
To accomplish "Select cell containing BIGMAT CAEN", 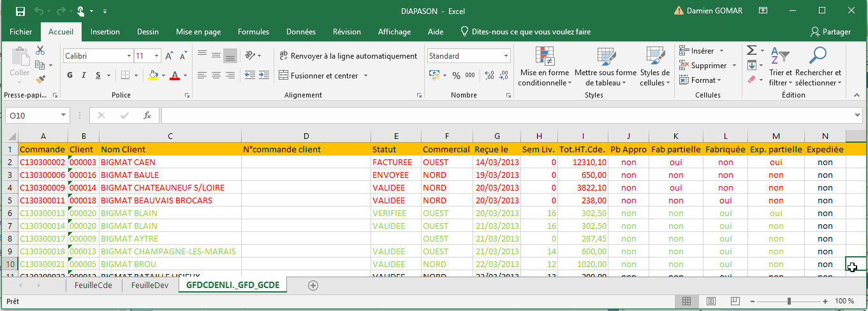I will click(x=170, y=163).
